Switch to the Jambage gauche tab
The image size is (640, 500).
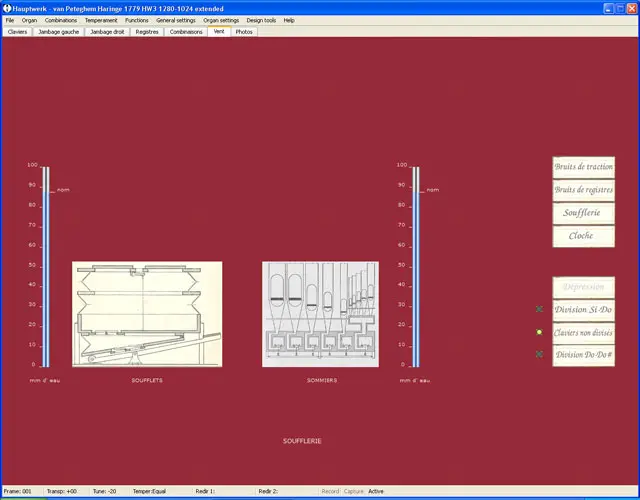pos(58,32)
